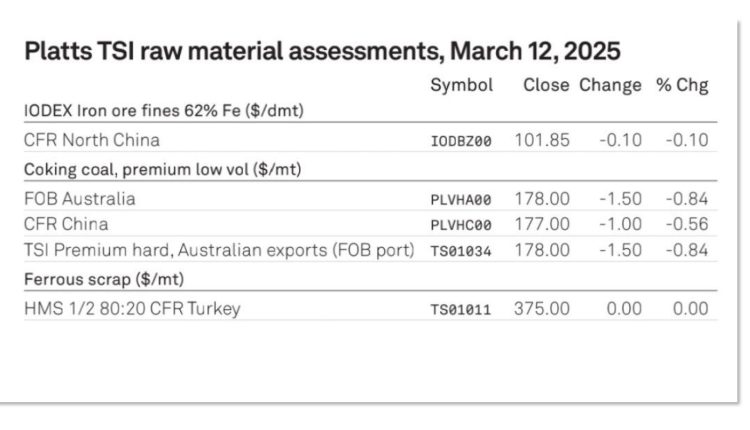Select the TSI Premium hard Australian exports row
This screenshot has width=750, height=430.
pos(371,250)
